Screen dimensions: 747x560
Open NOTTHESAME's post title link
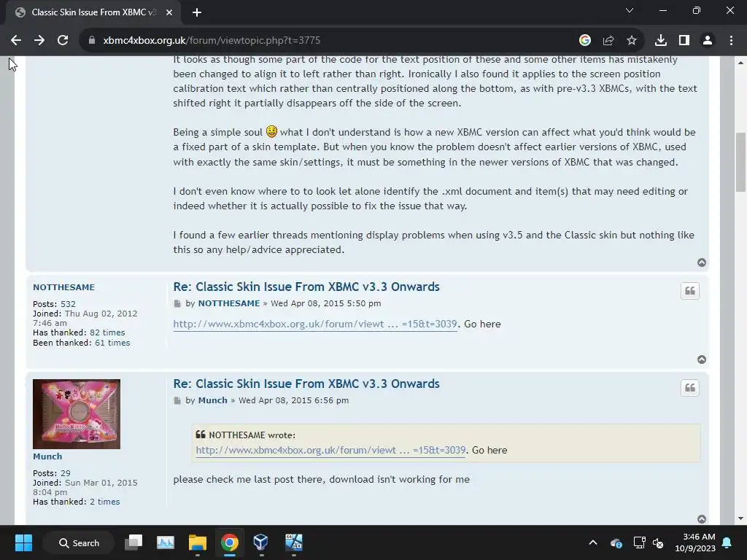306,287
